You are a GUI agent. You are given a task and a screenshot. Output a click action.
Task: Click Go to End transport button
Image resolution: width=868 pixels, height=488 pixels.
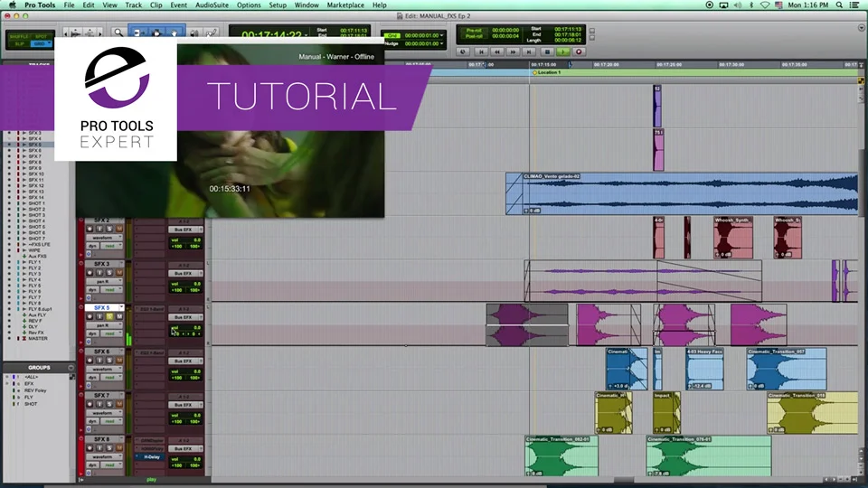(529, 52)
